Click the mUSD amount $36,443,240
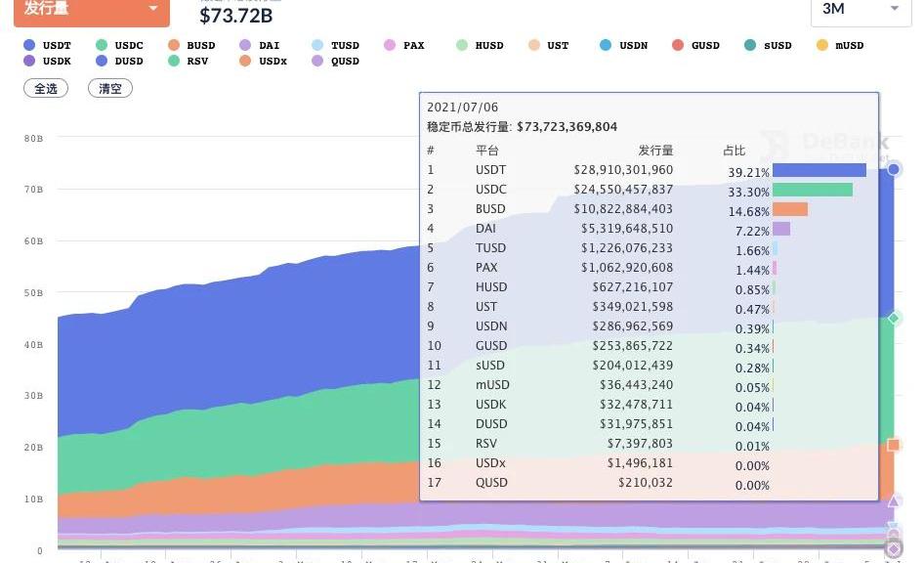 [x=637, y=384]
